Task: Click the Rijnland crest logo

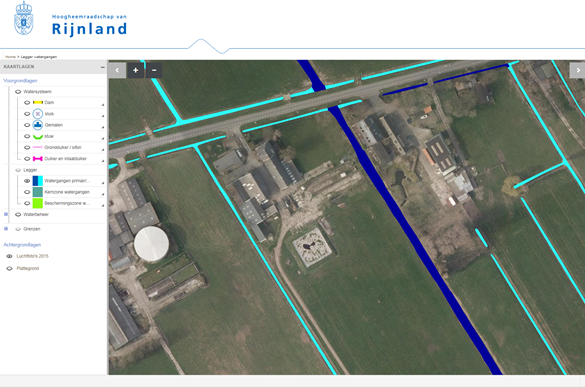Action: tap(24, 19)
